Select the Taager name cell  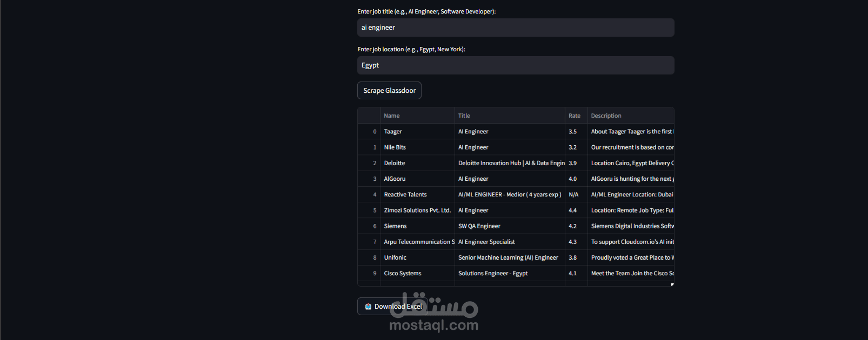coord(417,132)
